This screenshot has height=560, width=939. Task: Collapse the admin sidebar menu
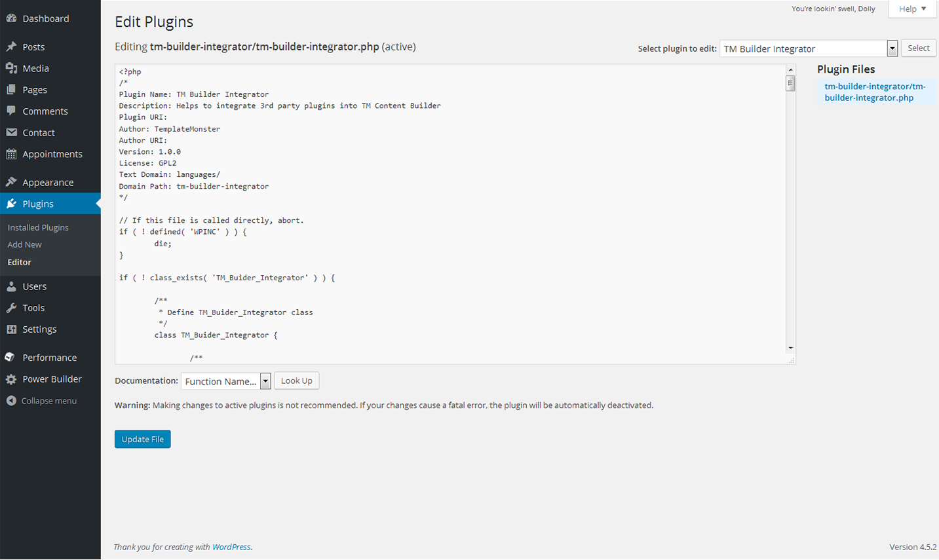pyautogui.click(x=41, y=401)
